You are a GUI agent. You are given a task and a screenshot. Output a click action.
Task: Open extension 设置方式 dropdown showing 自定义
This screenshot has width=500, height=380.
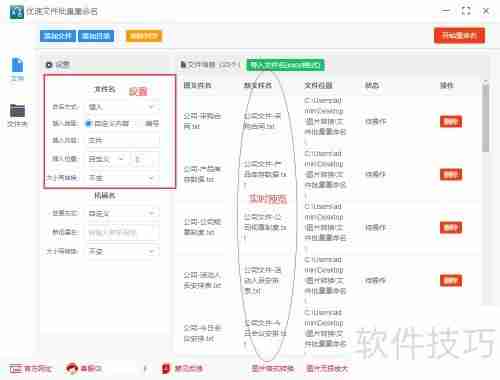123,213
